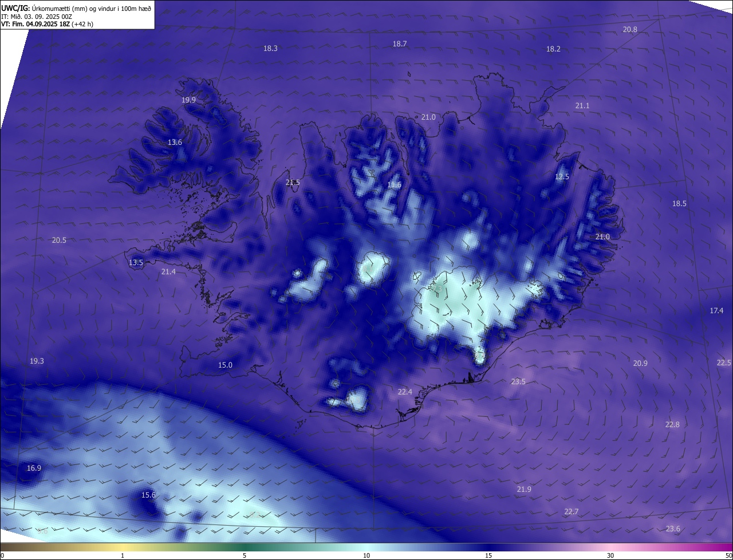
Task: Select the 23.5 value label
Action: point(518,382)
